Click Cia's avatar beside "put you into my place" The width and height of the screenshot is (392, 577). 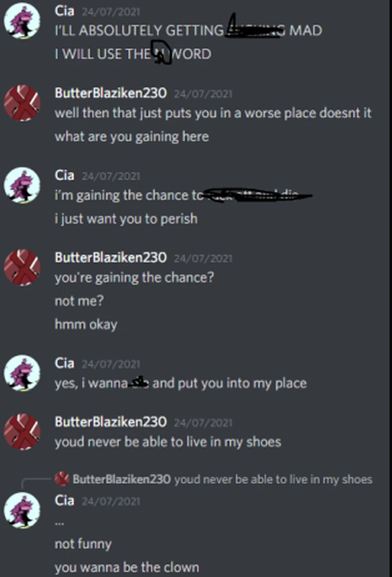(22, 373)
